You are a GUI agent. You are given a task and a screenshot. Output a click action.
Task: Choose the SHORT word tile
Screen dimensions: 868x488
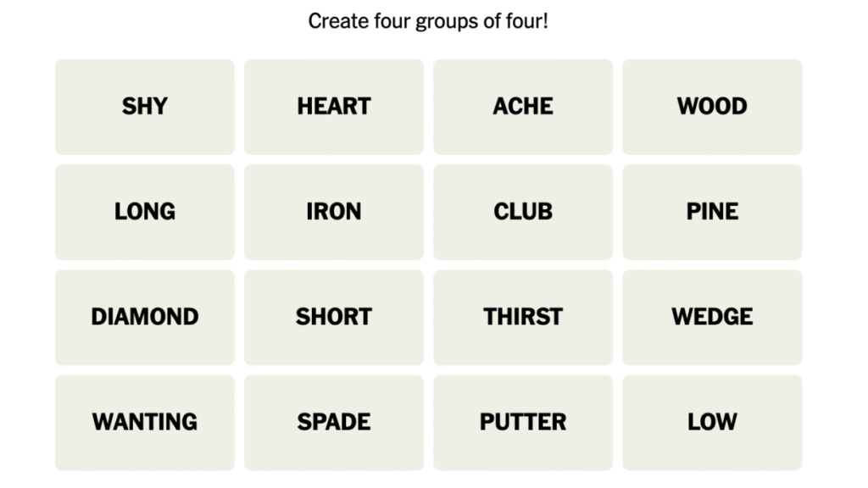click(x=334, y=317)
